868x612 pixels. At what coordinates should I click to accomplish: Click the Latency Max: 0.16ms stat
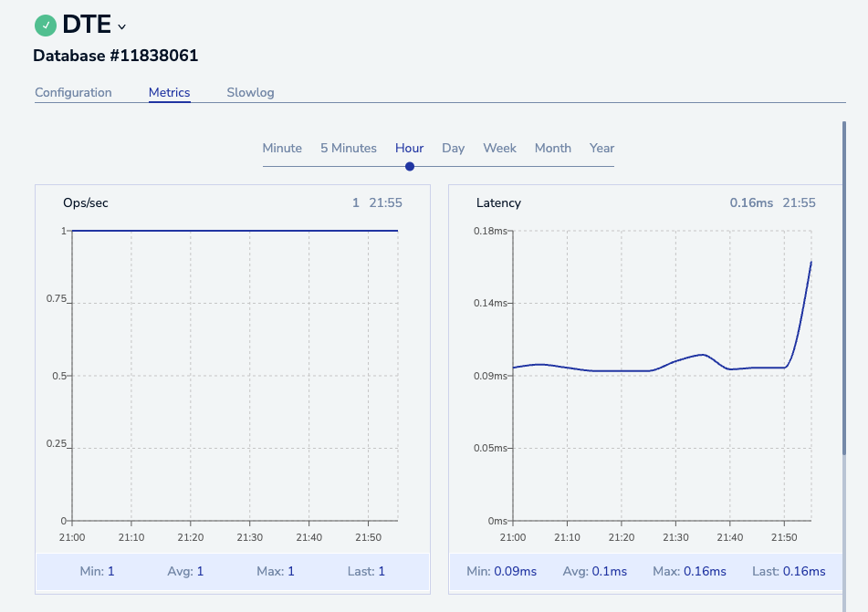tap(689, 572)
